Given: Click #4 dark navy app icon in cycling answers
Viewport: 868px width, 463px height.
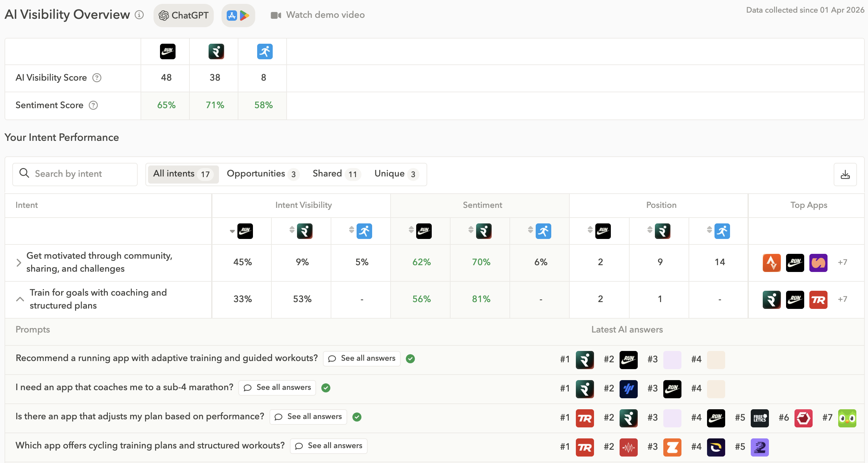Looking at the screenshot, I should point(716,447).
